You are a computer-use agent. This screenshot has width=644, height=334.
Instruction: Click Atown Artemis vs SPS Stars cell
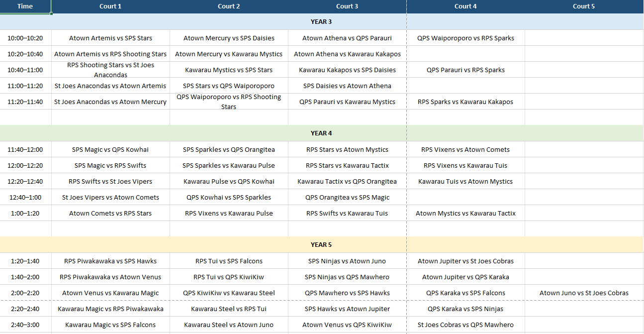[110, 38]
